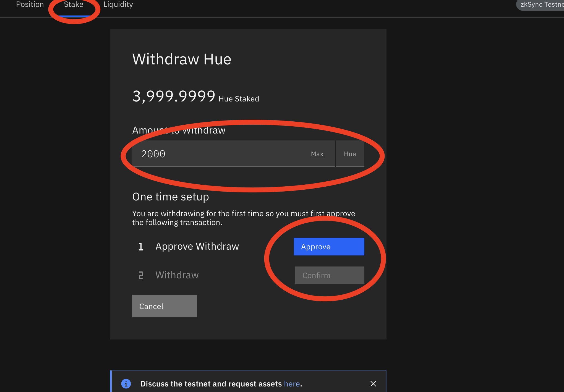Click the Max link in amount field

coord(317,154)
